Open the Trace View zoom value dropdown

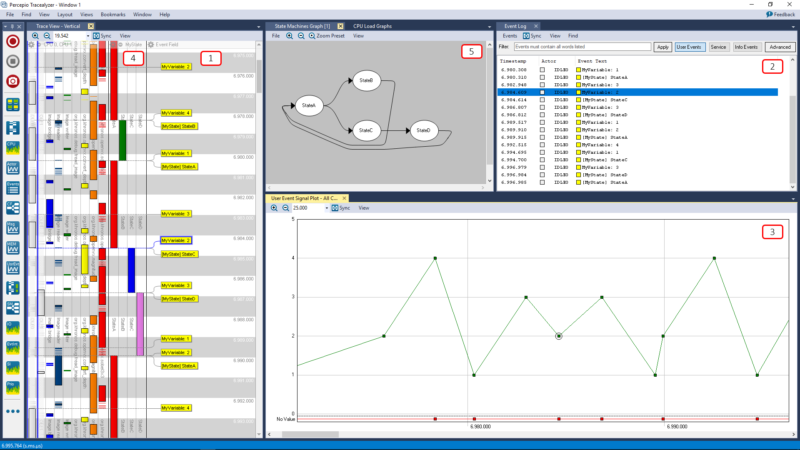click(x=86, y=36)
